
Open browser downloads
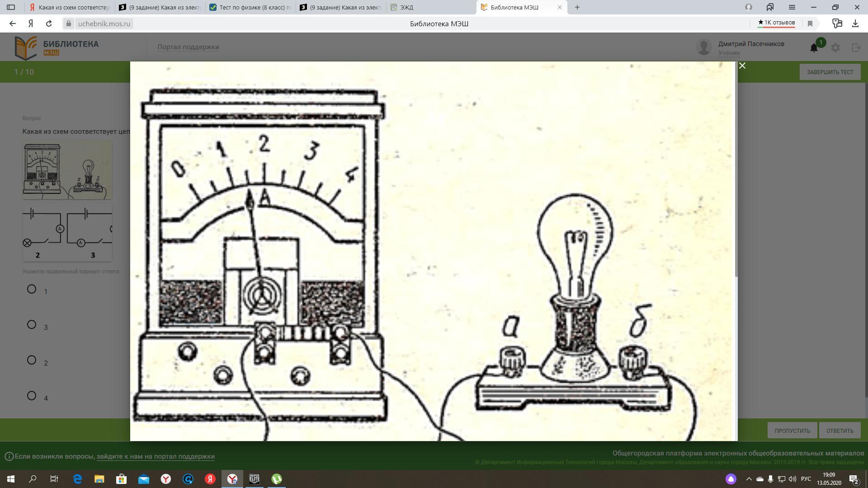click(x=855, y=23)
